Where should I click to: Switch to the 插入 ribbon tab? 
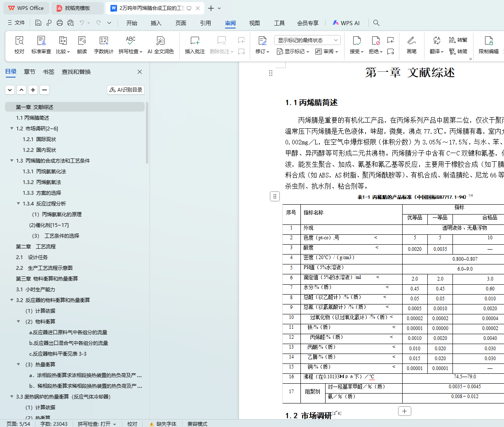click(156, 23)
